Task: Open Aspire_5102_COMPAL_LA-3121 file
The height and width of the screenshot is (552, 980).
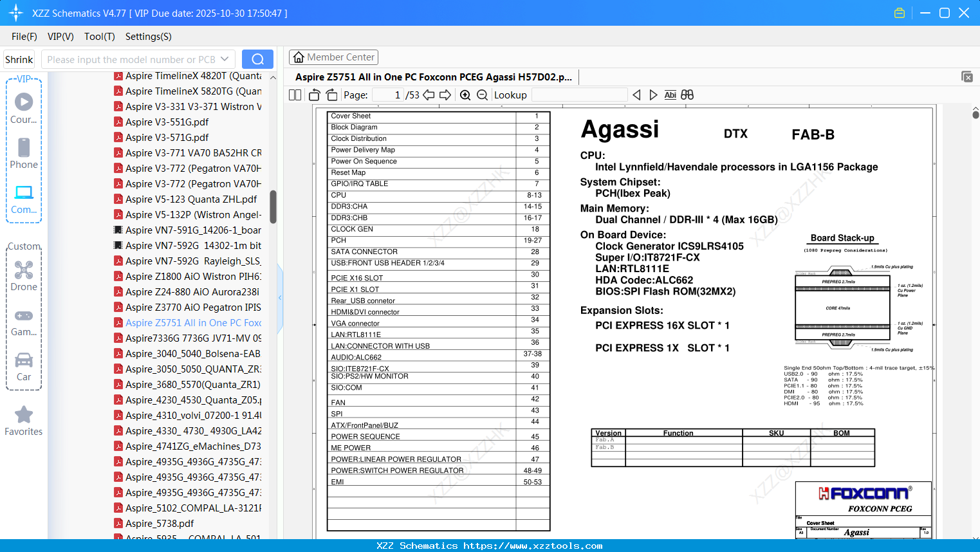Action: pos(188,508)
